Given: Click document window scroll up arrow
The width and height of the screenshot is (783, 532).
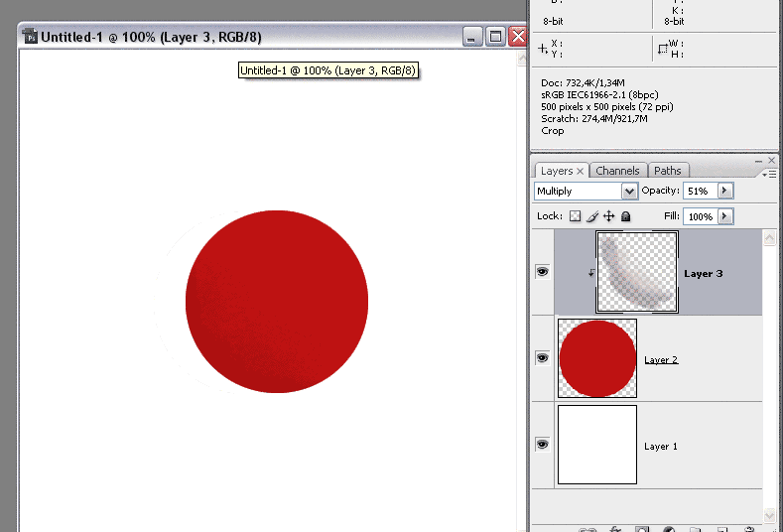Looking at the screenshot, I should pyautogui.click(x=522, y=59).
